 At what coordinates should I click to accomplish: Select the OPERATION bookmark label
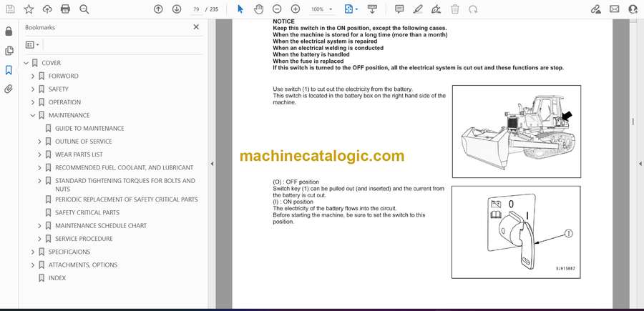tap(64, 102)
